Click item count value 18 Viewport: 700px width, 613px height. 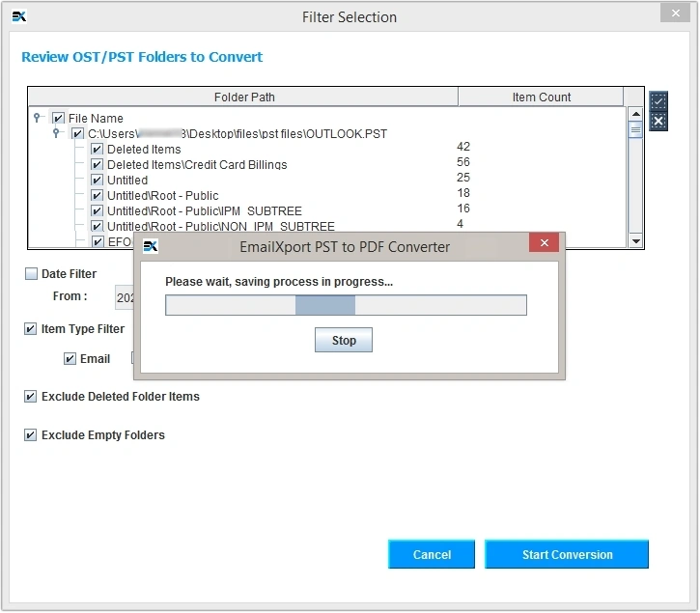click(462, 193)
